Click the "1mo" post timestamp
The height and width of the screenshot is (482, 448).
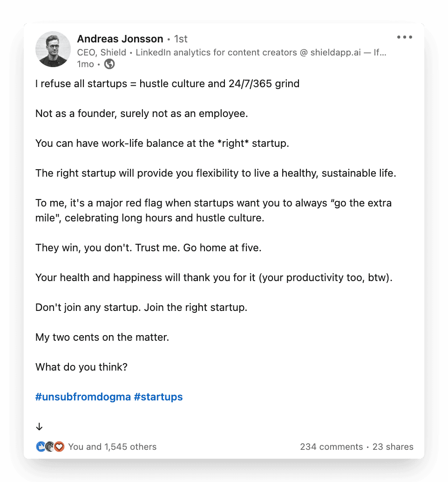tap(85, 64)
